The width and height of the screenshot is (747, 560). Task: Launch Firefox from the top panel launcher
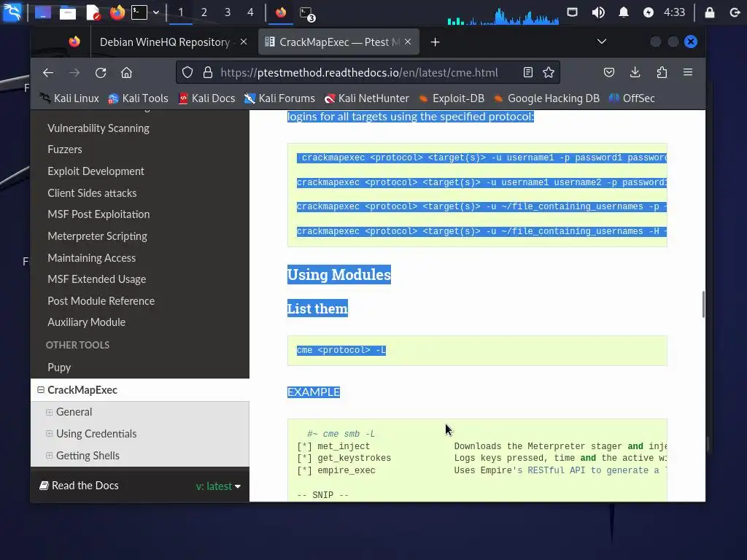pos(117,12)
